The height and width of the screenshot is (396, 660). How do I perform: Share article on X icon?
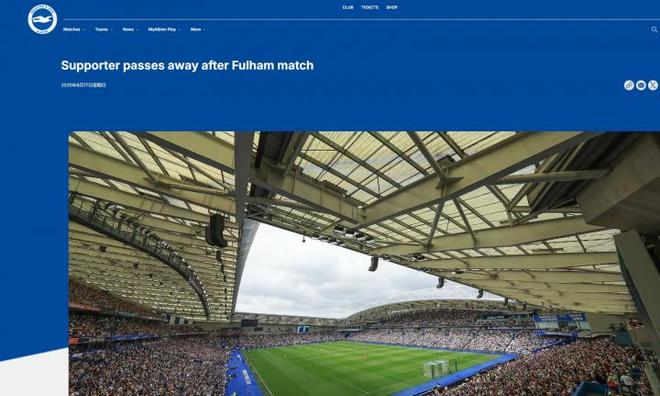(x=653, y=85)
